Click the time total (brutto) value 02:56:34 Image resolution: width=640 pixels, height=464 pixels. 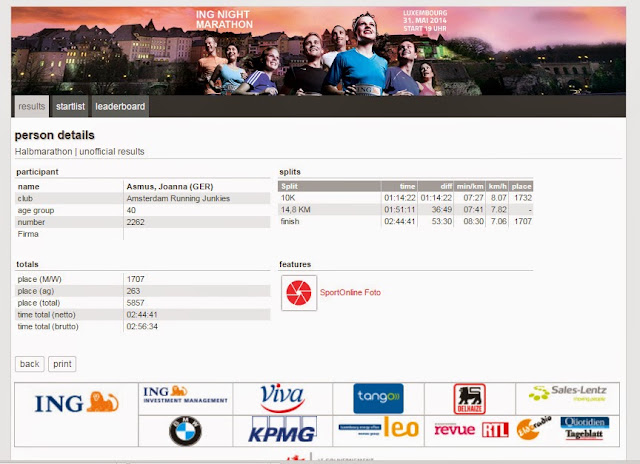[142, 326]
